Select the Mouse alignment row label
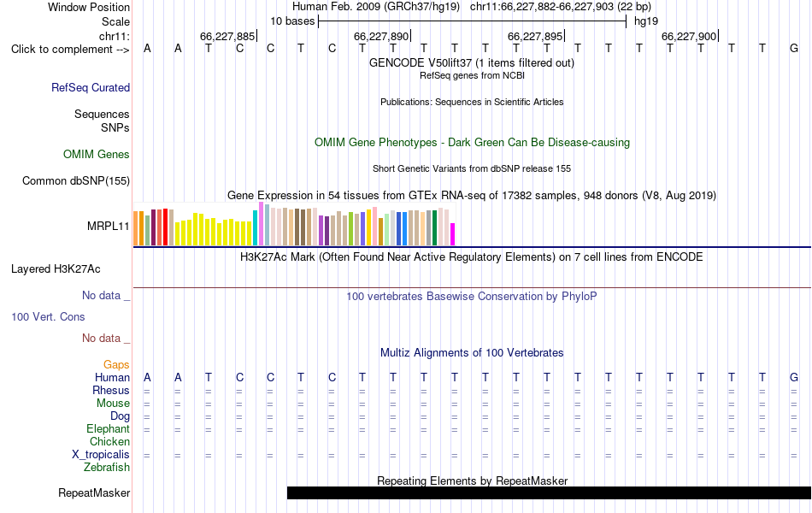 (113, 404)
